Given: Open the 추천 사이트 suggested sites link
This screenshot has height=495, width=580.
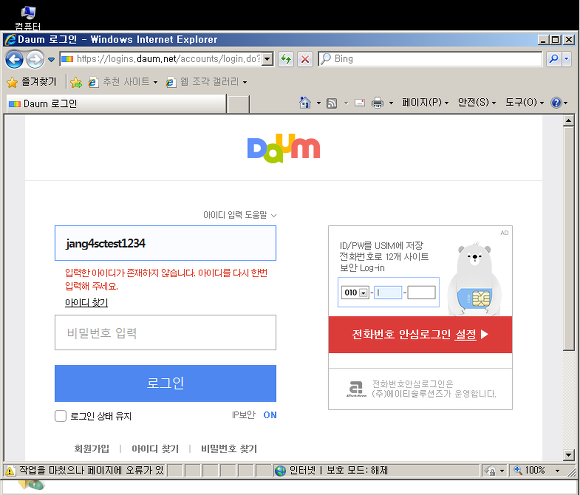Looking at the screenshot, I should (123, 82).
